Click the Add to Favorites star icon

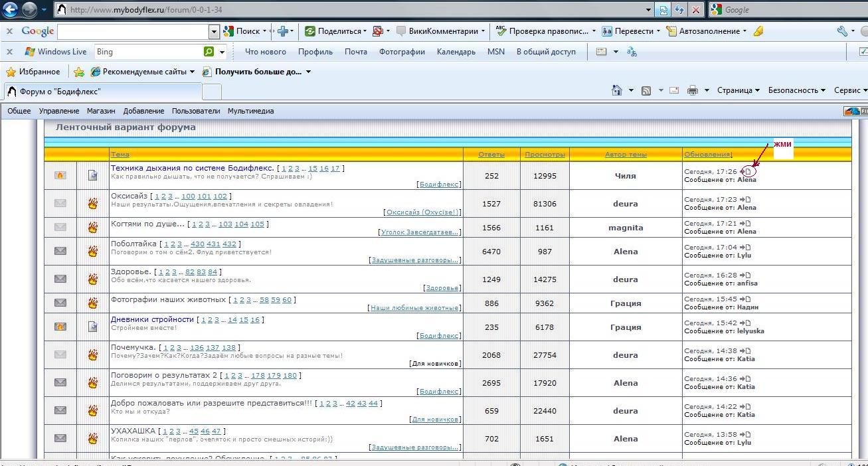pyautogui.click(x=79, y=72)
